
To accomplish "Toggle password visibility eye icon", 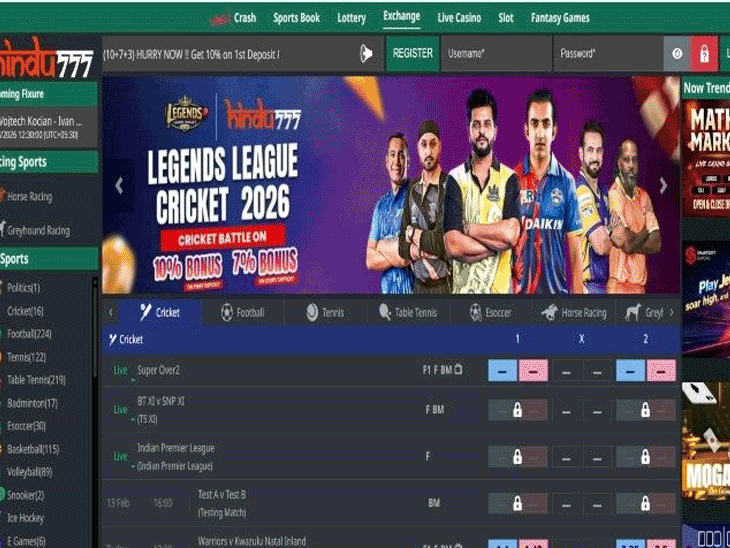I will pyautogui.click(x=677, y=54).
